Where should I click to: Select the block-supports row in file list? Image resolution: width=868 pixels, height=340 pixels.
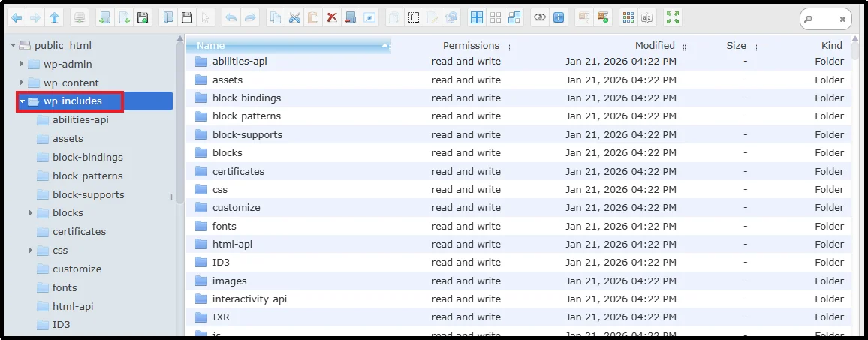tap(520, 134)
